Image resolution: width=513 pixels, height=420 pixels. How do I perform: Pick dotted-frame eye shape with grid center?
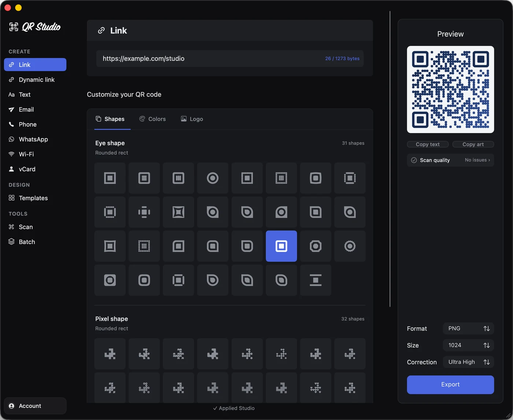[x=281, y=178]
